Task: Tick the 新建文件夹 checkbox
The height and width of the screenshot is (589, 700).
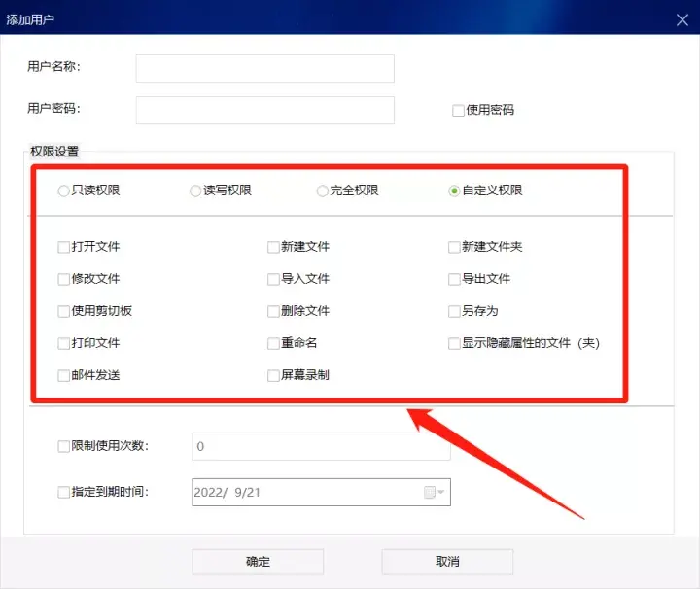Action: coord(454,247)
